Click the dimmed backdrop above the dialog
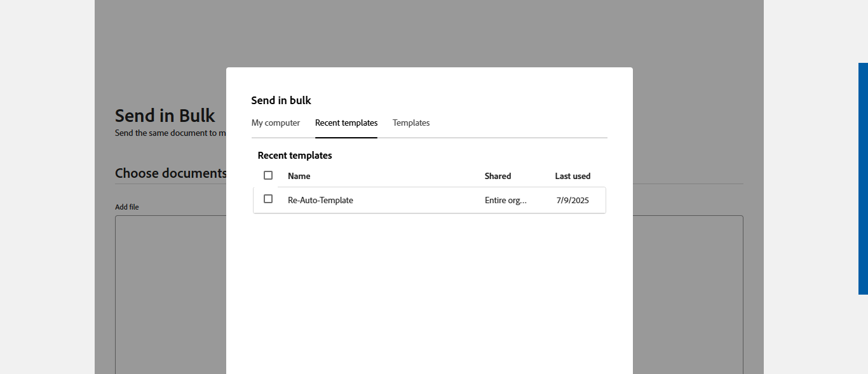Image resolution: width=868 pixels, height=374 pixels. point(429,32)
